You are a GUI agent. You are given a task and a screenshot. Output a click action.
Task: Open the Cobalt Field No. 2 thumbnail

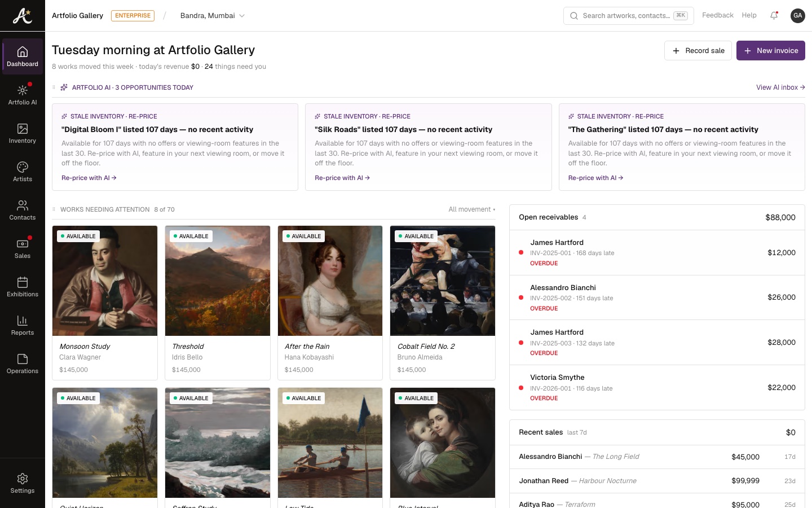(x=443, y=281)
